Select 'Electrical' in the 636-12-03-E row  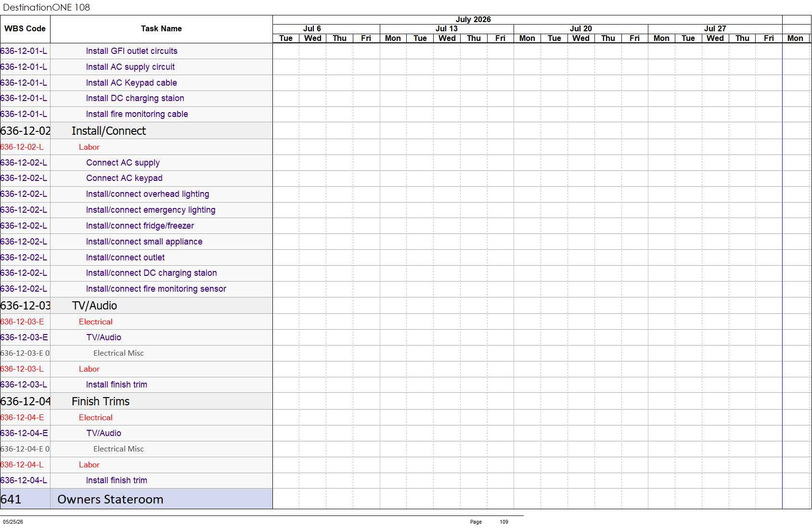click(x=96, y=322)
